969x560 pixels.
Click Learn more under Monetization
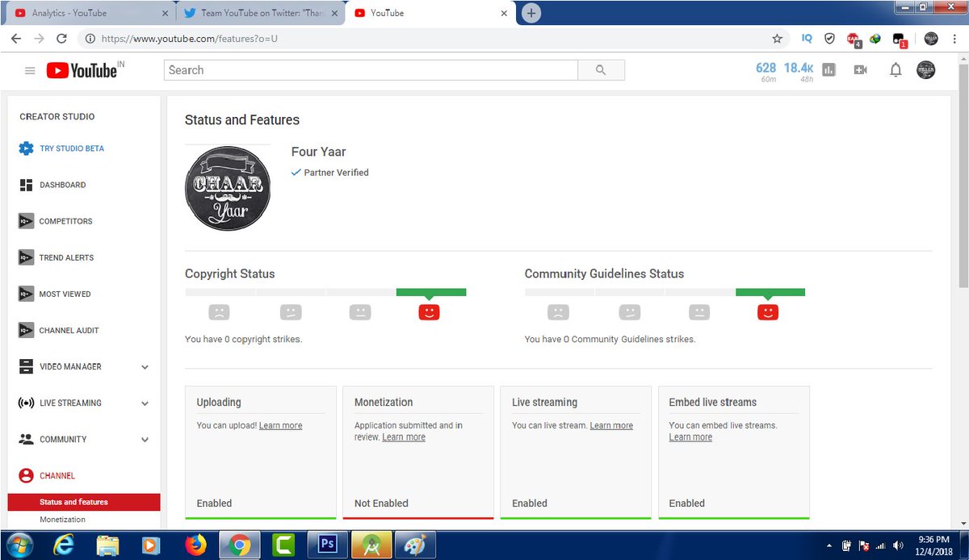click(x=404, y=437)
